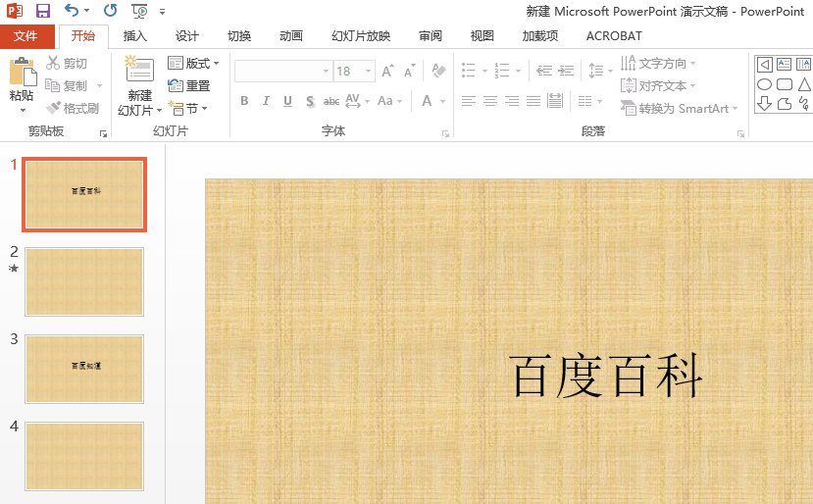Open the 对齐文本 menu
The image size is (813, 504).
coord(658,85)
